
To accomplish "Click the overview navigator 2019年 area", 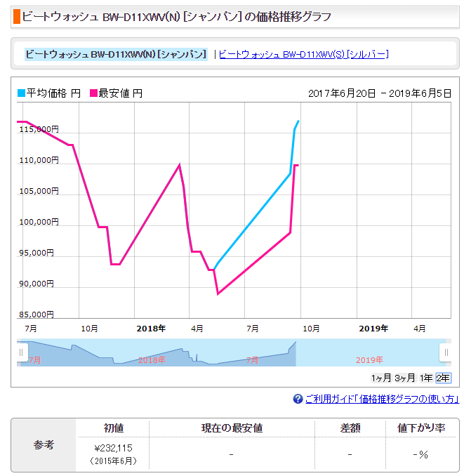I will click(x=369, y=360).
